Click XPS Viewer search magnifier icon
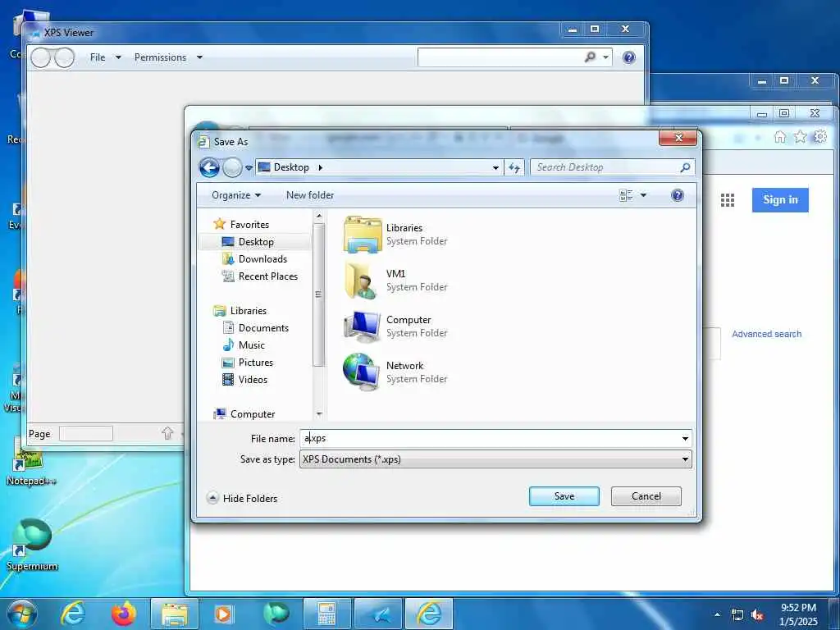 [590, 57]
